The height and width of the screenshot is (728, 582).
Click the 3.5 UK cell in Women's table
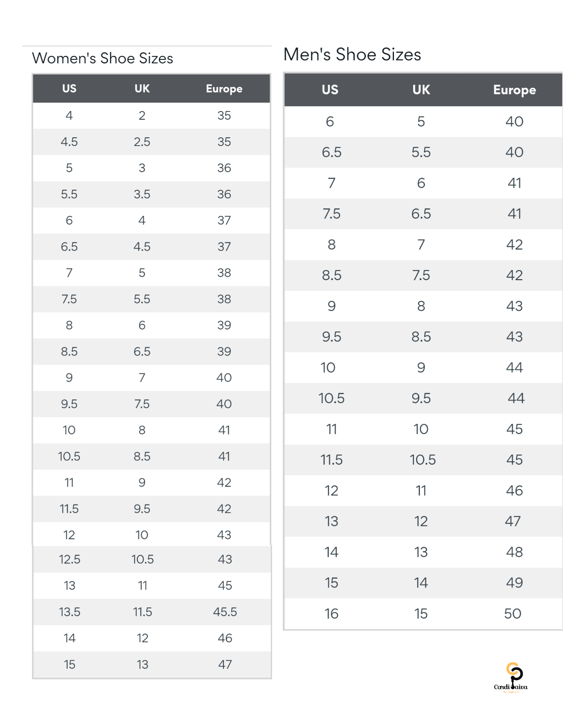pyautogui.click(x=142, y=194)
